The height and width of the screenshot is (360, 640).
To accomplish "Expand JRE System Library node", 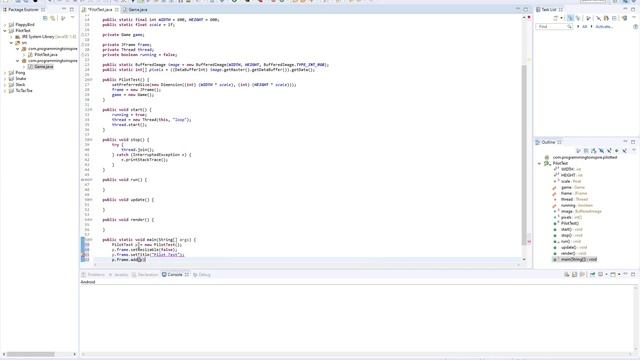I will (x=11, y=37).
